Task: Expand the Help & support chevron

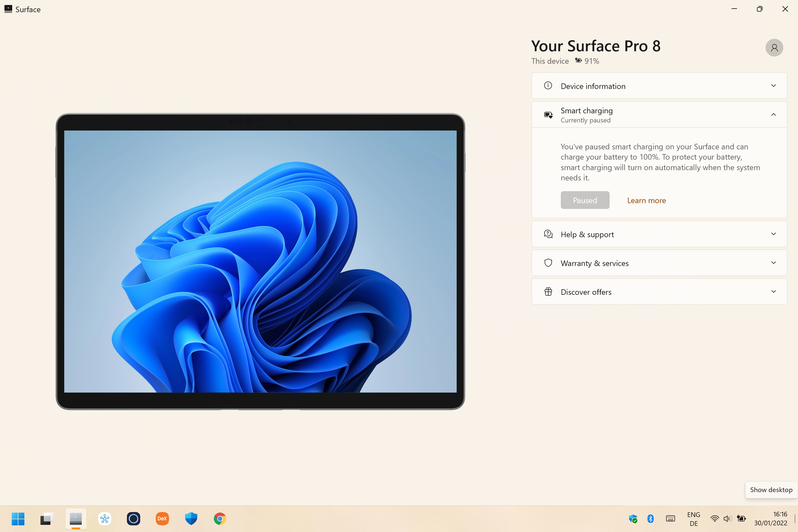Action: coord(773,234)
